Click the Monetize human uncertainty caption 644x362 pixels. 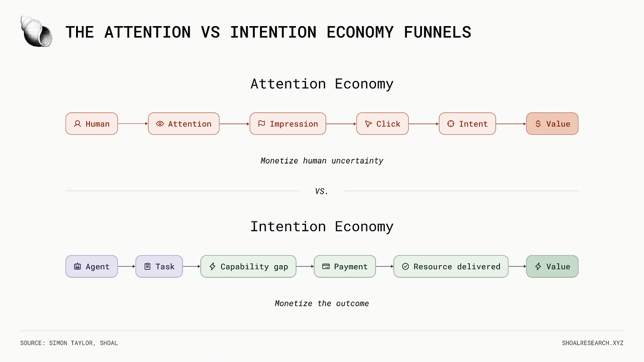[322, 161]
